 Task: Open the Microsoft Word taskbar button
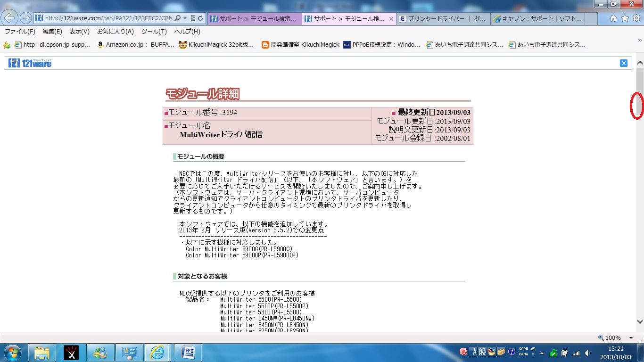pyautogui.click(x=188, y=352)
